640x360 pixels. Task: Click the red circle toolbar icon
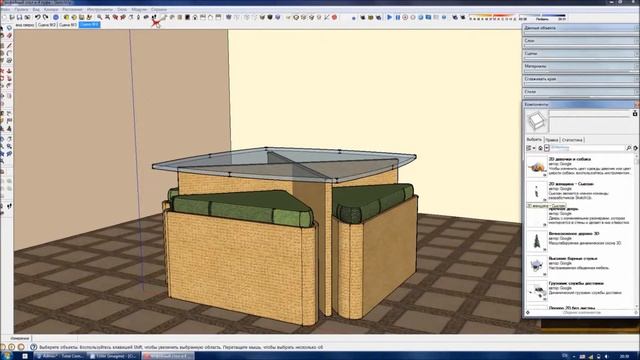[334, 17]
